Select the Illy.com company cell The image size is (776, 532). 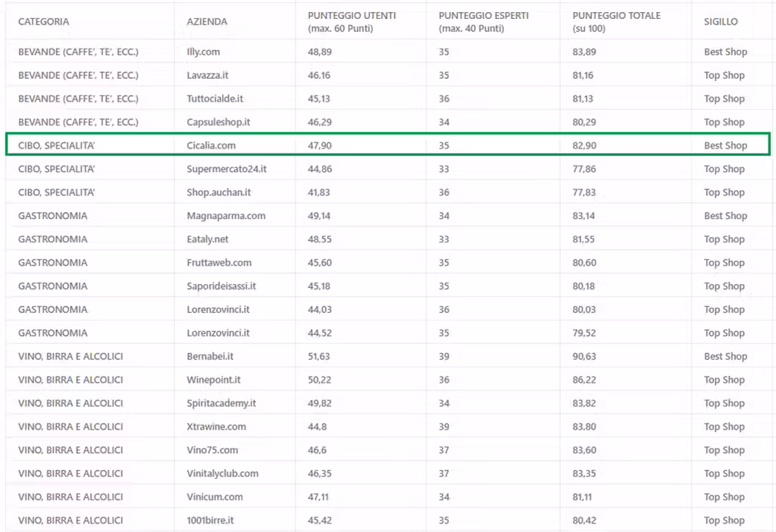203,52
